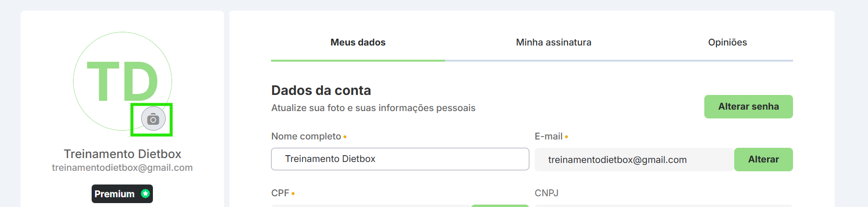Click the Alterar button beside the e-mail

[763, 160]
